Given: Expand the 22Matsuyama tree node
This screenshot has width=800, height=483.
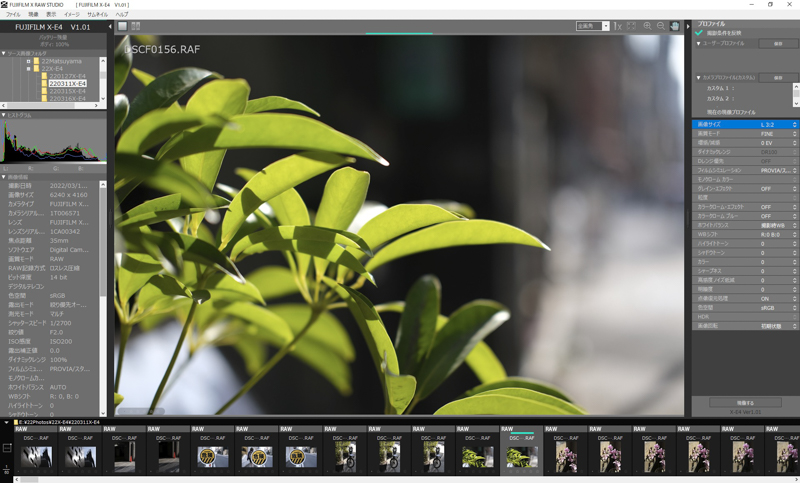Looking at the screenshot, I should 29,61.
